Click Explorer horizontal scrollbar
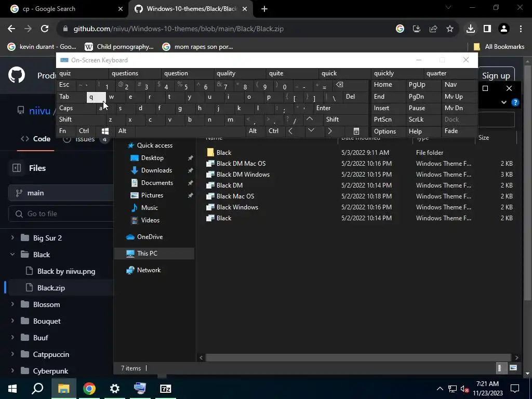 (x=358, y=357)
